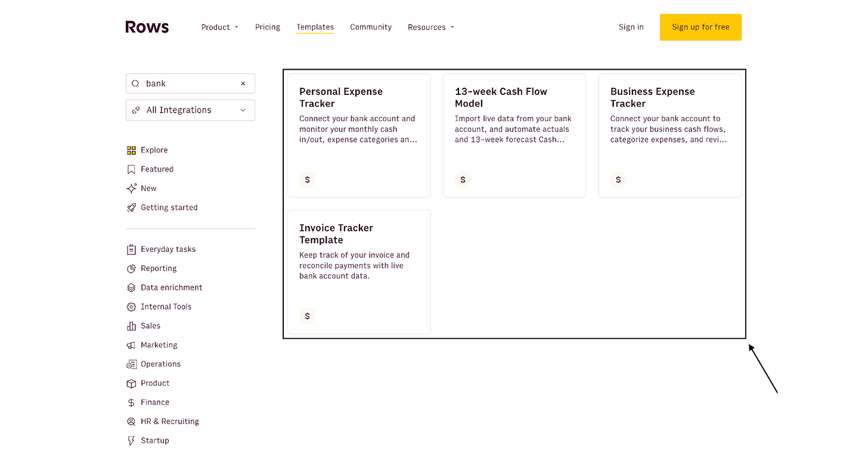Click dollar badge on 13-week Cash Flow
868x451 pixels.
[x=463, y=180]
